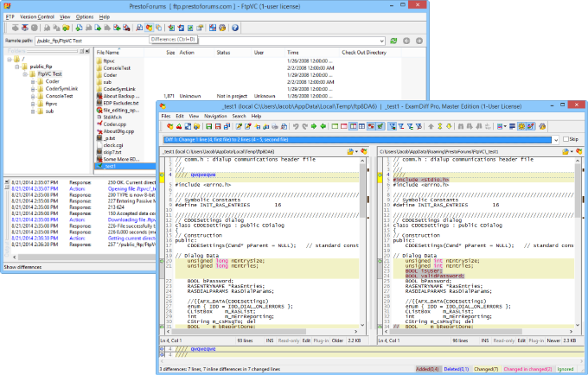Toggle INS in the left pane status bar
588x375 pixels.
(270, 340)
